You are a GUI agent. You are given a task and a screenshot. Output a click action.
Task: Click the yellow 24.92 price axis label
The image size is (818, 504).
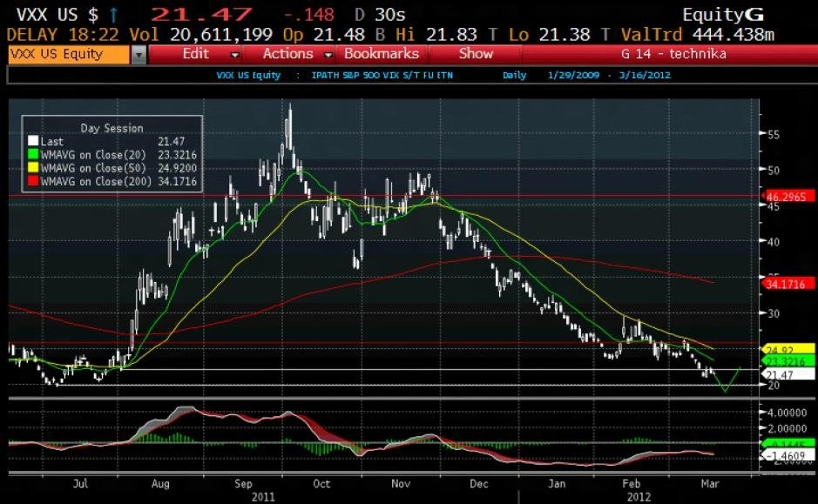pyautogui.click(x=788, y=350)
